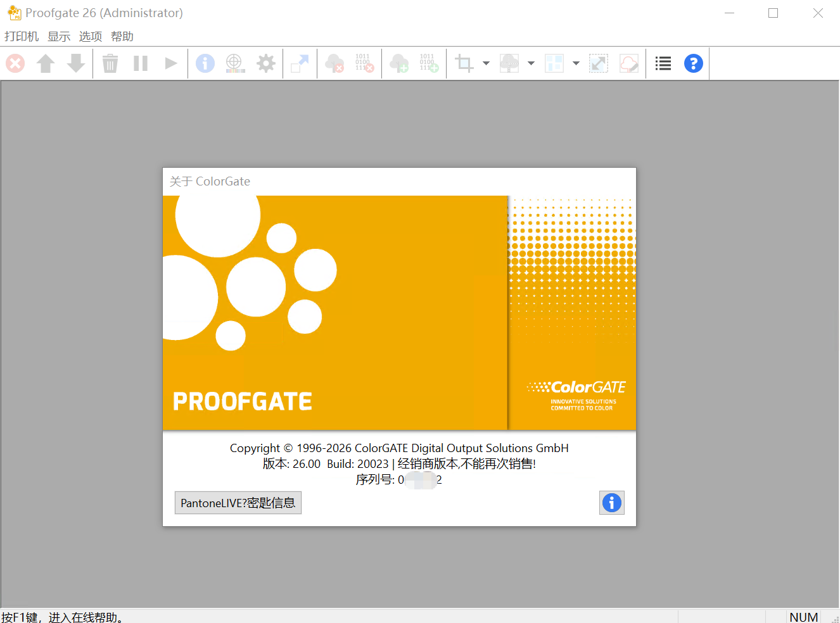840x623 pixels.
Task: Click the NUM indicator in the status bar
Action: tap(804, 617)
